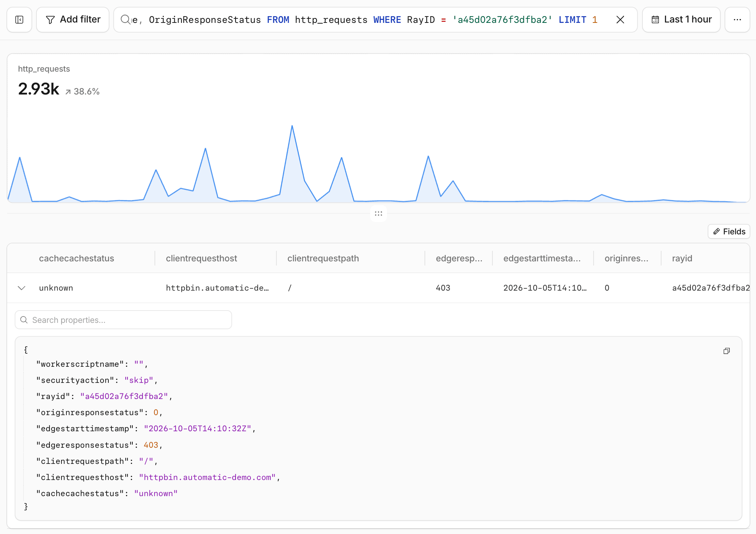Click the "skip" securityaction JSON value

pyautogui.click(x=139, y=380)
